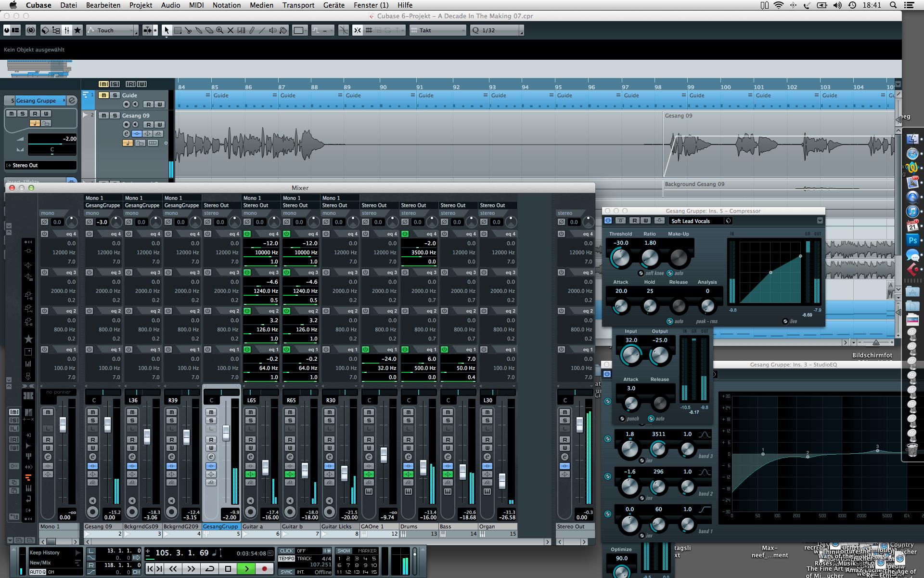Click edit button on Gesang 09 mixer channel
924x578 pixels.
point(92,457)
